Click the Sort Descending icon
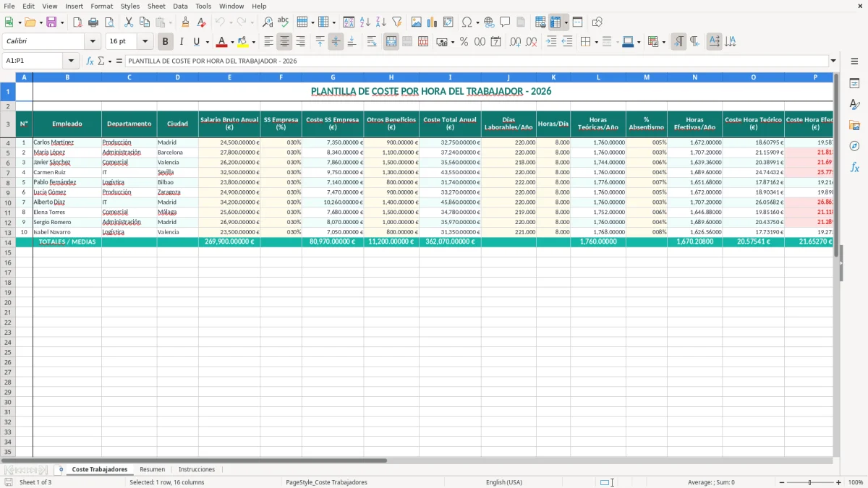 [381, 22]
